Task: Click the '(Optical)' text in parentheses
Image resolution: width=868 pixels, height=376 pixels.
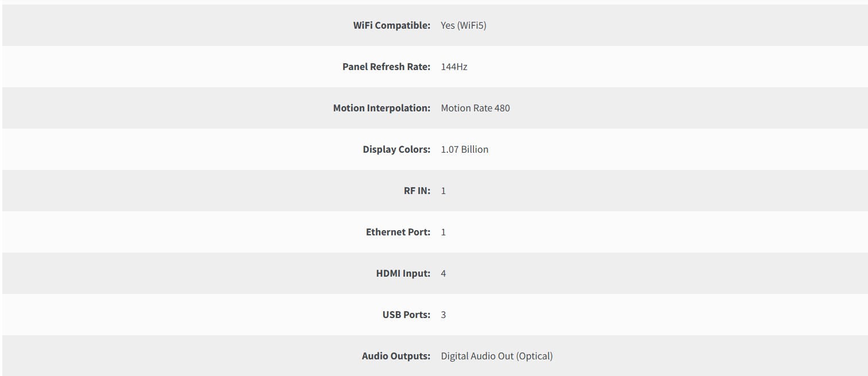Action: pos(535,356)
